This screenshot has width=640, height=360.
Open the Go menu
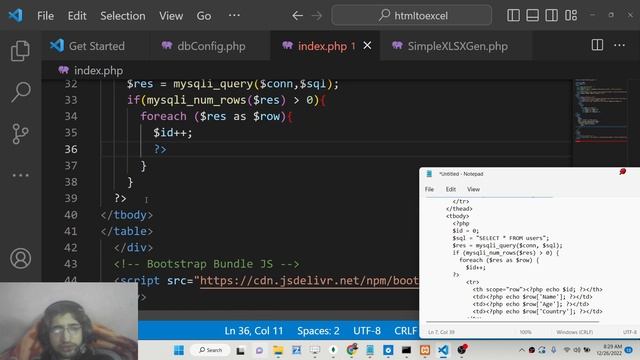tap(204, 16)
